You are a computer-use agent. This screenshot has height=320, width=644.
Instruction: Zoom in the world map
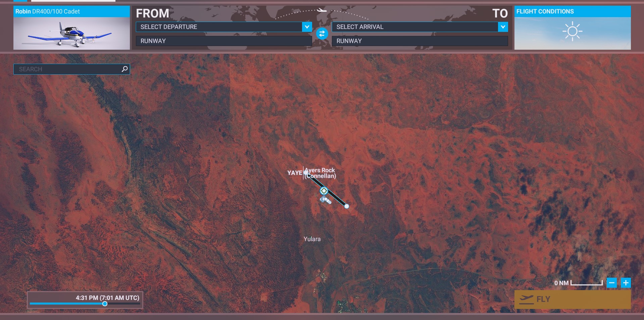coord(626,283)
